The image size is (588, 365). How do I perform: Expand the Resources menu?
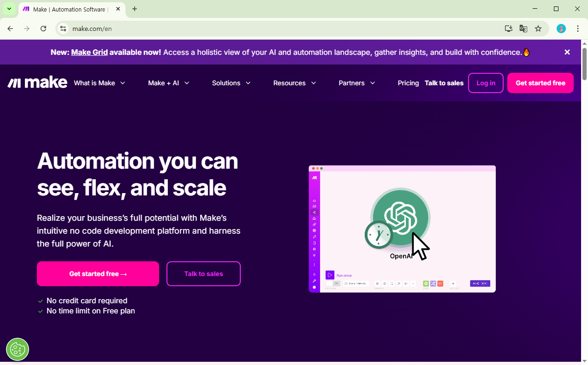point(295,83)
